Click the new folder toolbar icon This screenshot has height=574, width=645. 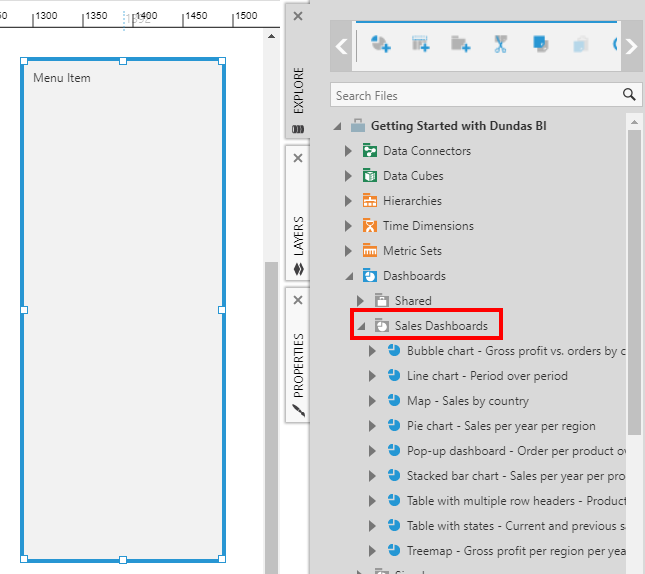460,45
